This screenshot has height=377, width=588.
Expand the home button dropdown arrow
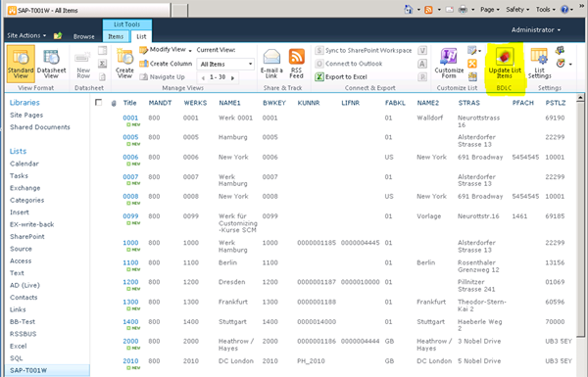pyautogui.click(x=418, y=10)
